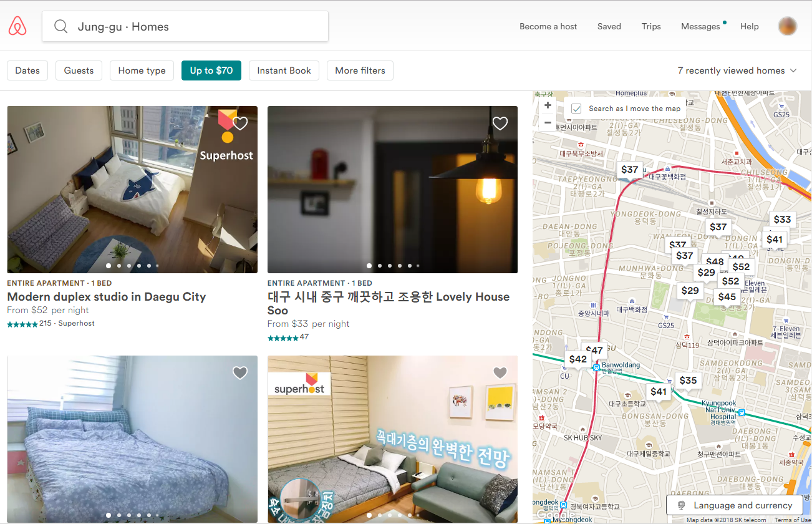Zoom out on the map

(548, 122)
